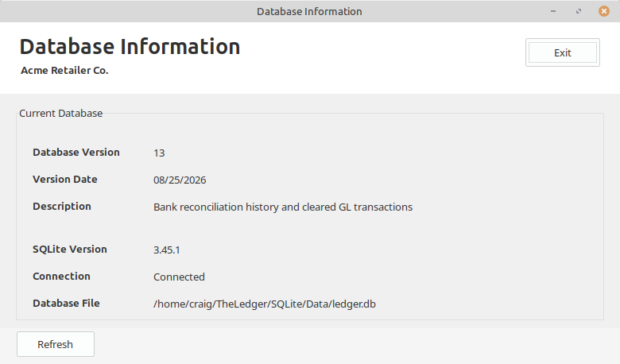The image size is (620, 364).
Task: Close the Database Information window
Action: [604, 11]
